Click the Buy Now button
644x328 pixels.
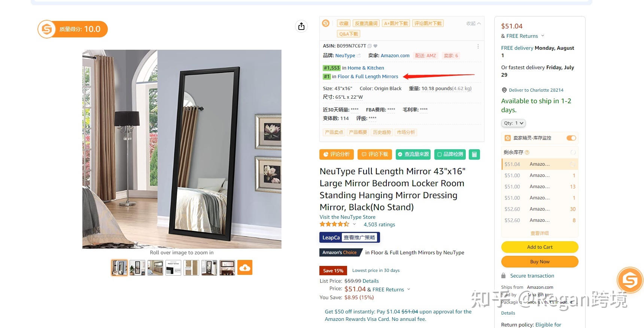[x=540, y=262]
